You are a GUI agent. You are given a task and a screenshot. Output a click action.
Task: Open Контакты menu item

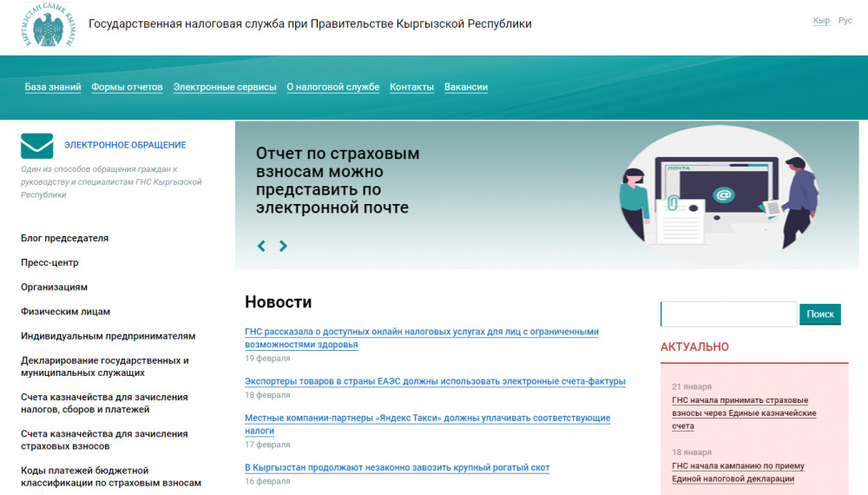point(411,87)
